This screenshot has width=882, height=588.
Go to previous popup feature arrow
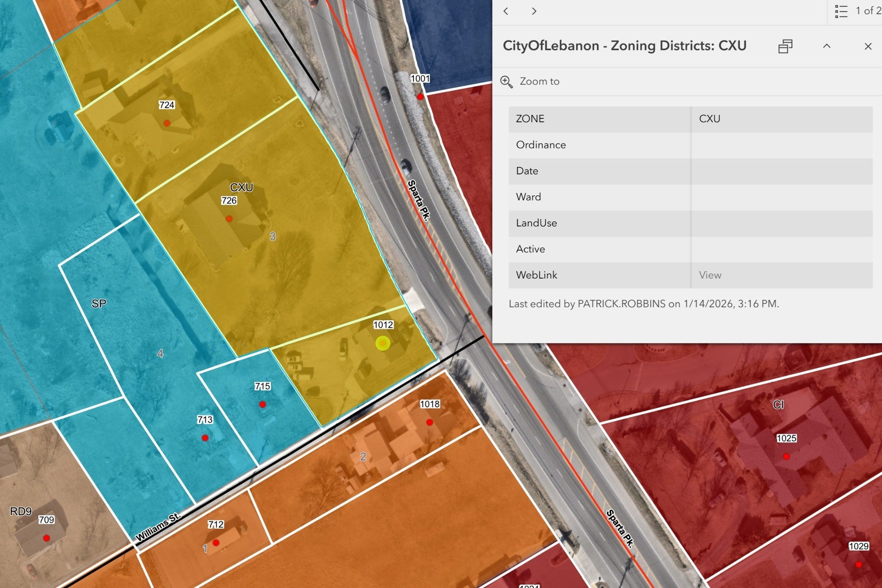click(x=506, y=11)
